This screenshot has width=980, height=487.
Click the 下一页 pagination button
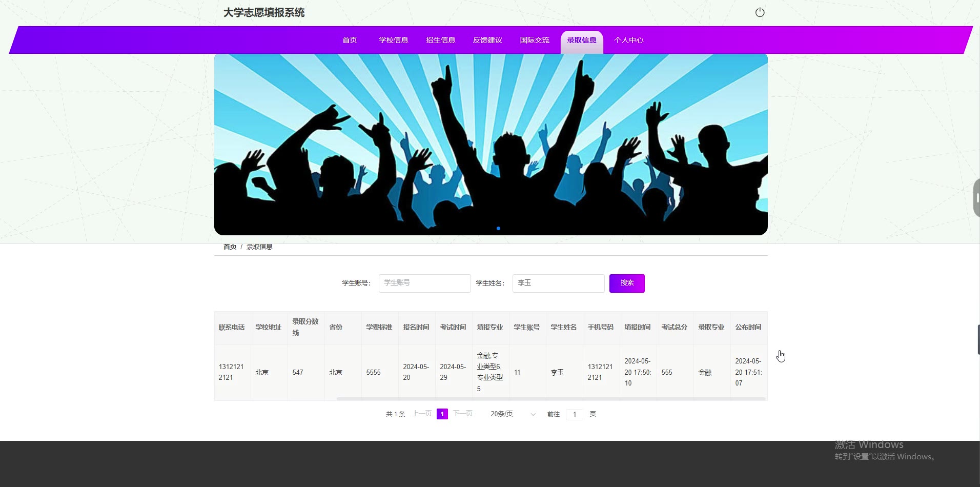463,414
